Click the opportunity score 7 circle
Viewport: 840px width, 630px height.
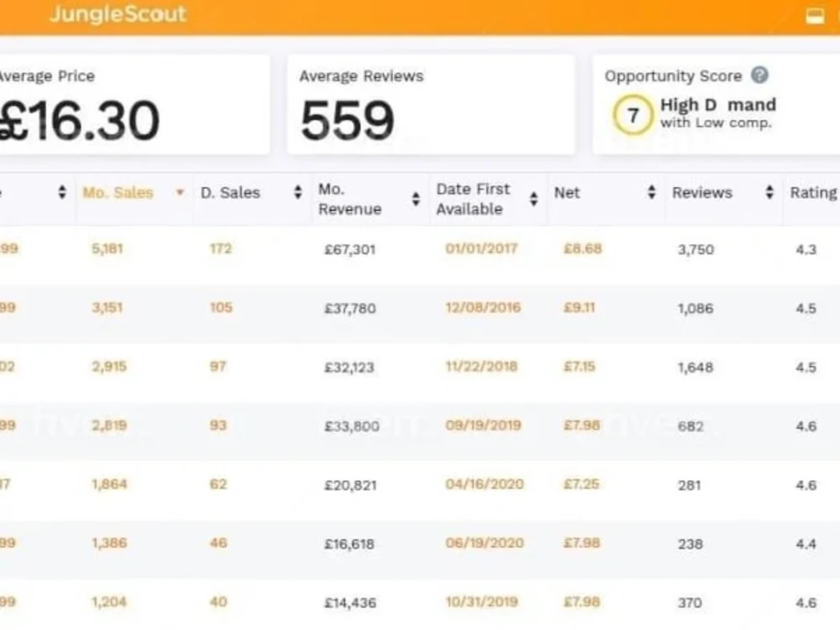[x=633, y=114]
